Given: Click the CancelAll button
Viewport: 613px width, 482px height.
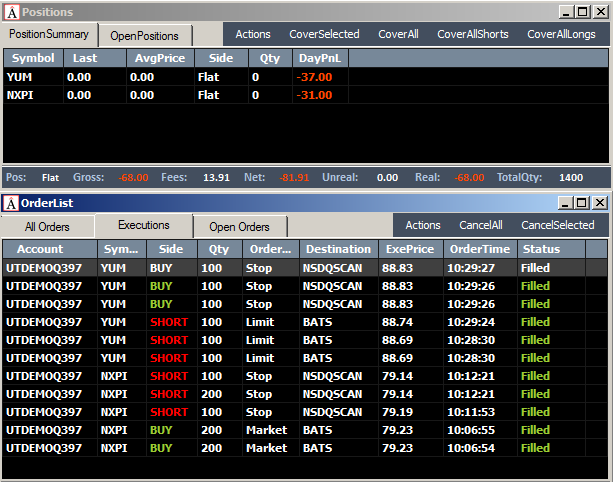Looking at the screenshot, I should pos(481,225).
